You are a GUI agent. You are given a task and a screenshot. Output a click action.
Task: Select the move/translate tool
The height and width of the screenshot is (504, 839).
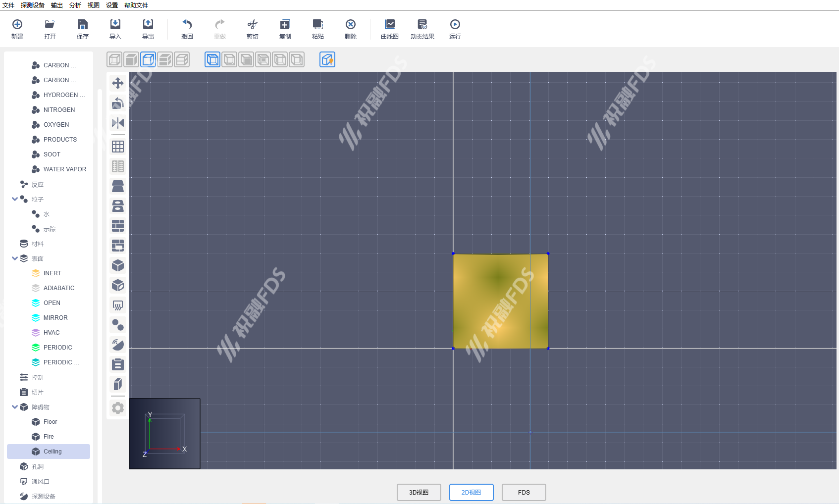(118, 83)
